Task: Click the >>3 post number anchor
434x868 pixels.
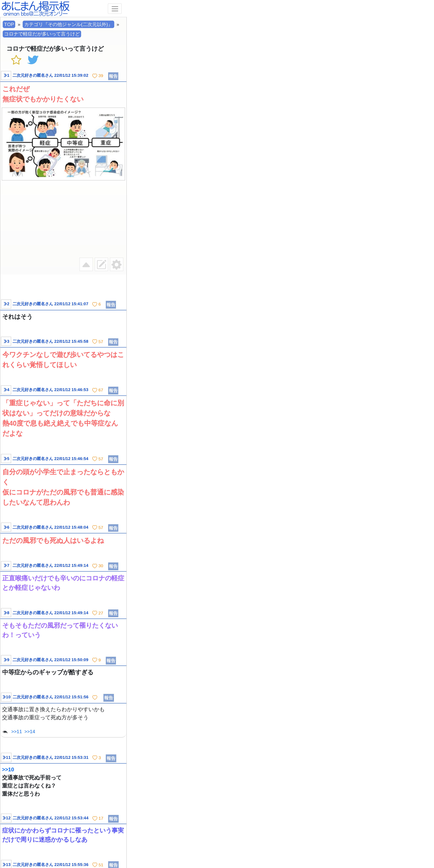Action: (6, 341)
